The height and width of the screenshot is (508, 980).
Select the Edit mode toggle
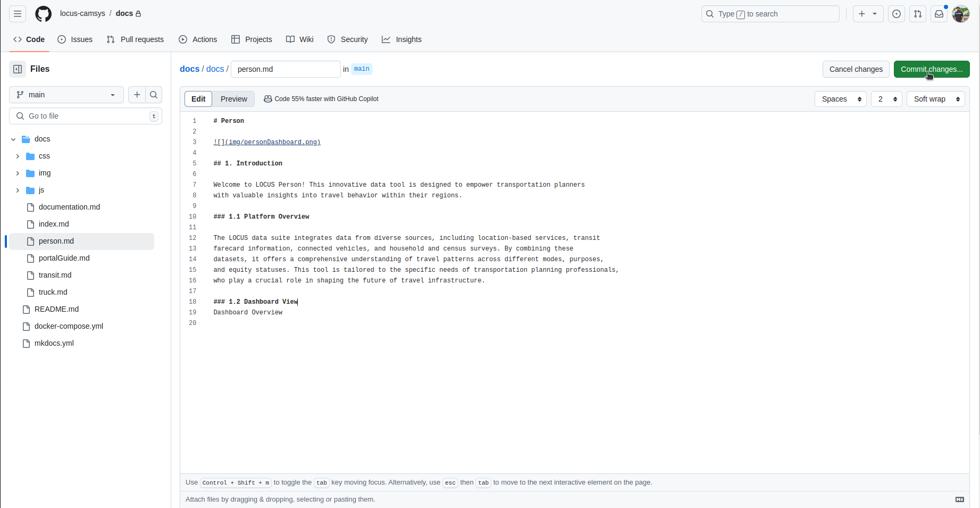pyautogui.click(x=198, y=99)
